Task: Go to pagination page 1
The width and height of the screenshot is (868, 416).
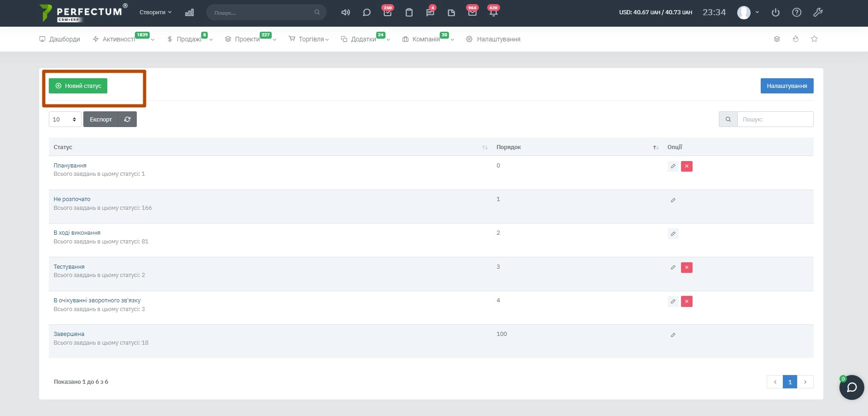Action: pyautogui.click(x=790, y=382)
